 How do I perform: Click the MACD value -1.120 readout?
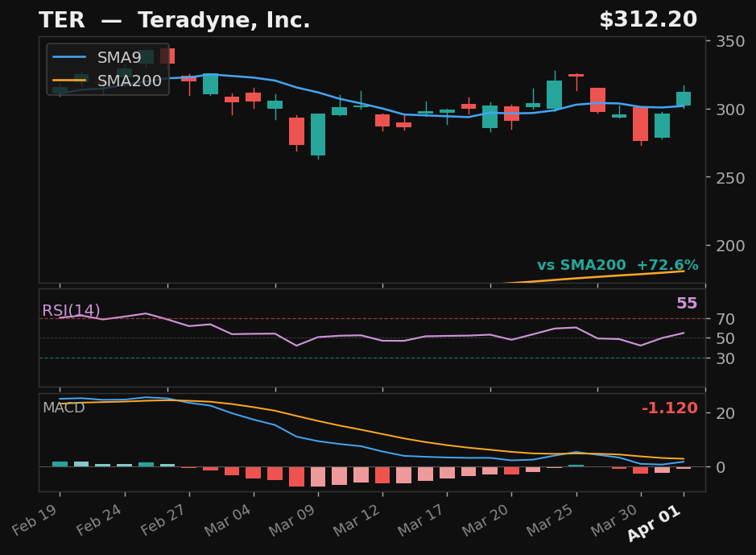point(670,408)
